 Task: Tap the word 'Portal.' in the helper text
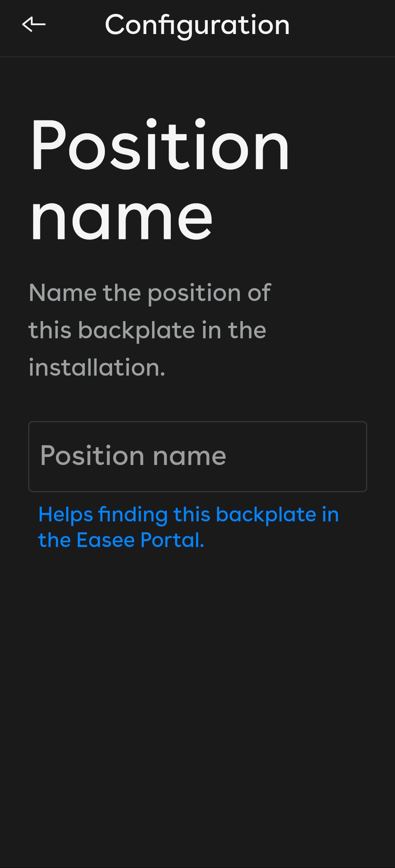pyautogui.click(x=172, y=540)
